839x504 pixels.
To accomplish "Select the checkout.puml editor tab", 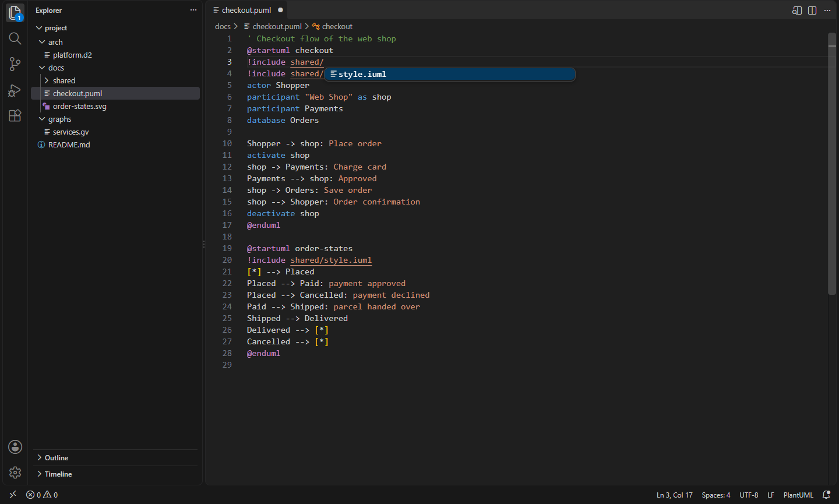I will point(247,10).
